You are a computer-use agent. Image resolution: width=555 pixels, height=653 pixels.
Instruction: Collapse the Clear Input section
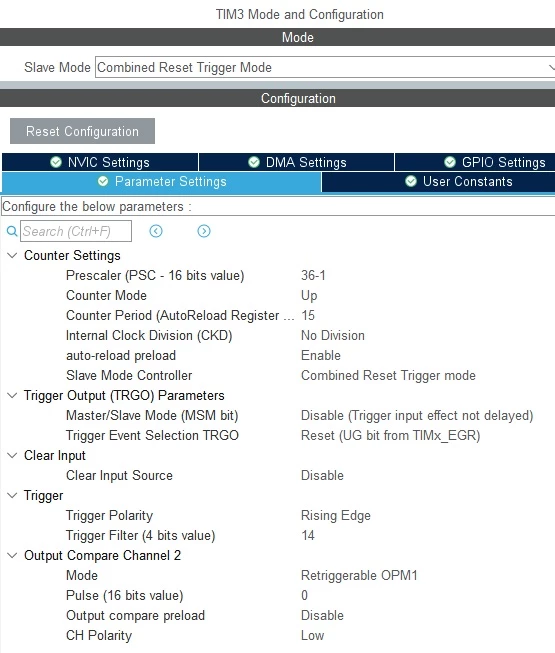(12, 455)
